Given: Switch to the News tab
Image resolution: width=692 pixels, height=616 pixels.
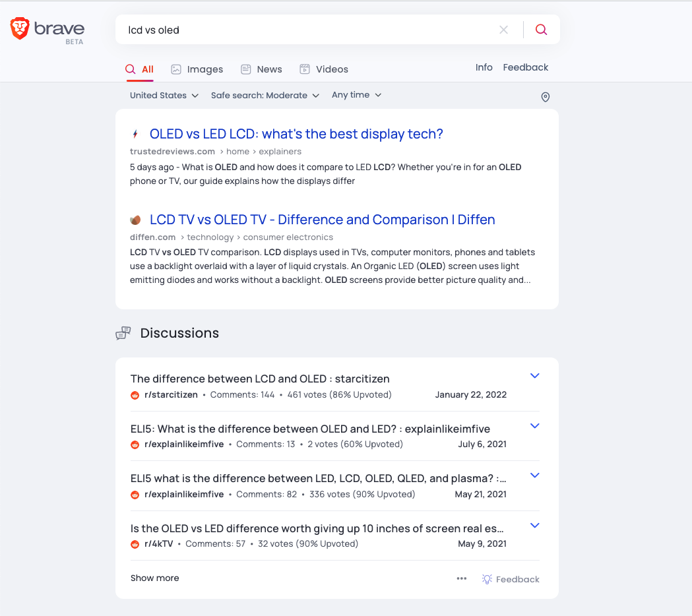Looking at the screenshot, I should pos(261,69).
